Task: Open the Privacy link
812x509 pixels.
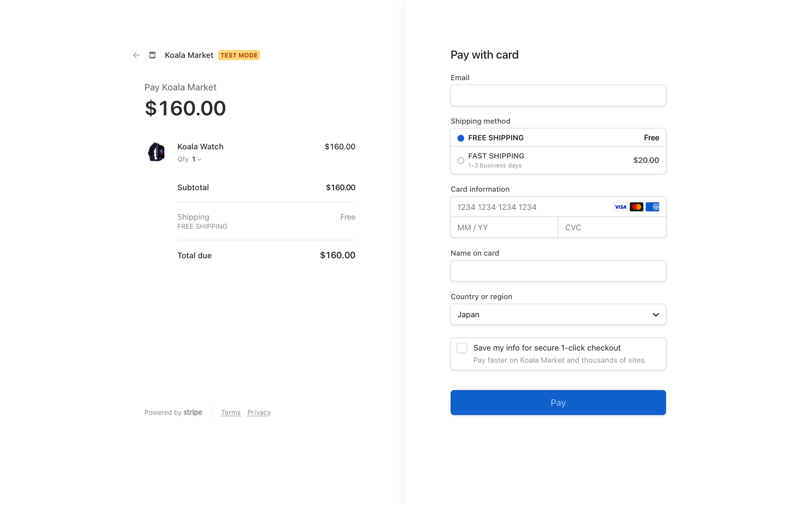Action: pyautogui.click(x=259, y=413)
